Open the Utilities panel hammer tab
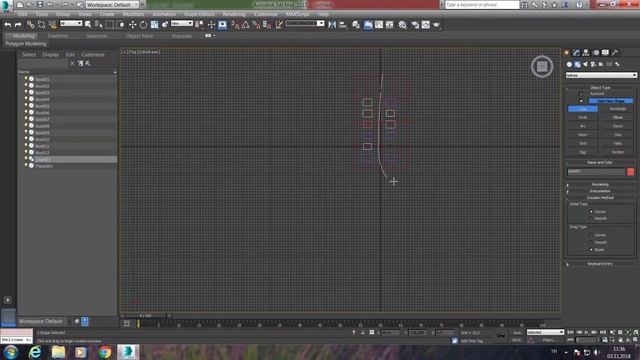 coord(615,53)
